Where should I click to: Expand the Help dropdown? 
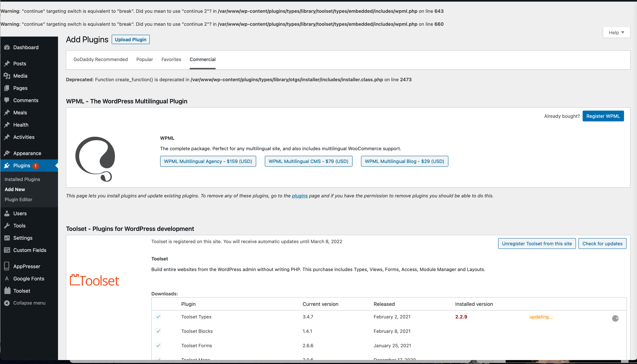click(616, 32)
